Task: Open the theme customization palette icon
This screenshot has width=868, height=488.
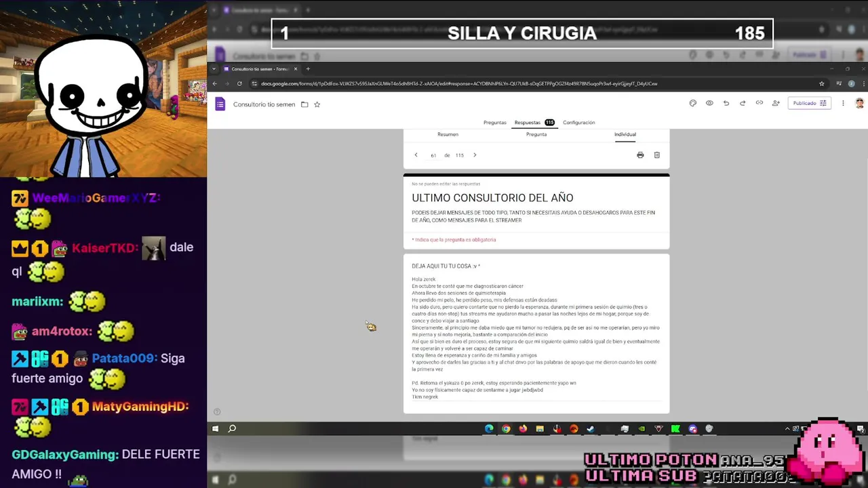Action: click(692, 103)
